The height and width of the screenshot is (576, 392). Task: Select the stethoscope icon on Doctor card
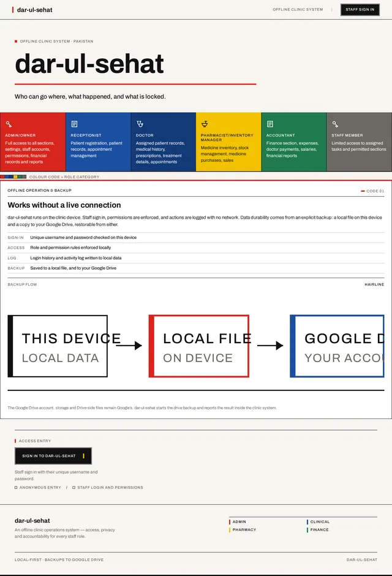tap(140, 124)
